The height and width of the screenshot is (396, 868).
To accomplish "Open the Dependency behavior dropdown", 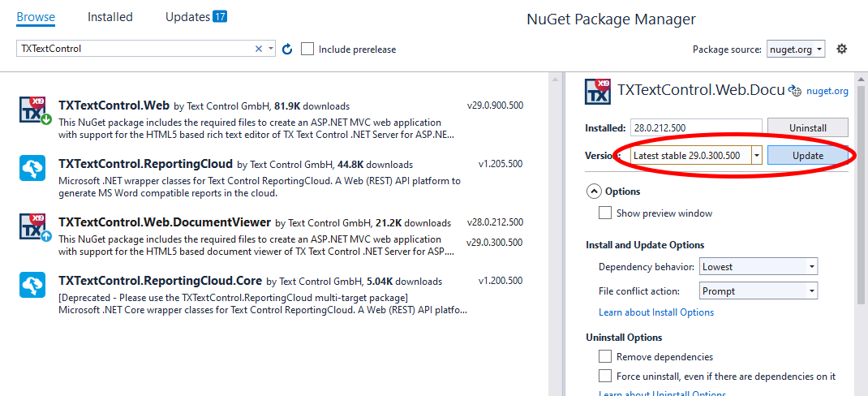I will pos(758,267).
